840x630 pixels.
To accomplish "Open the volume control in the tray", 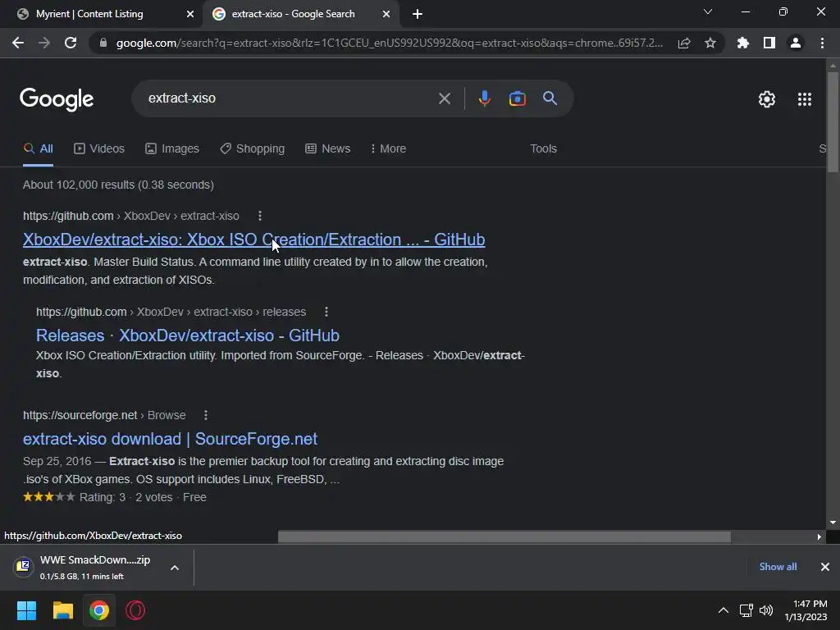I will pyautogui.click(x=767, y=610).
